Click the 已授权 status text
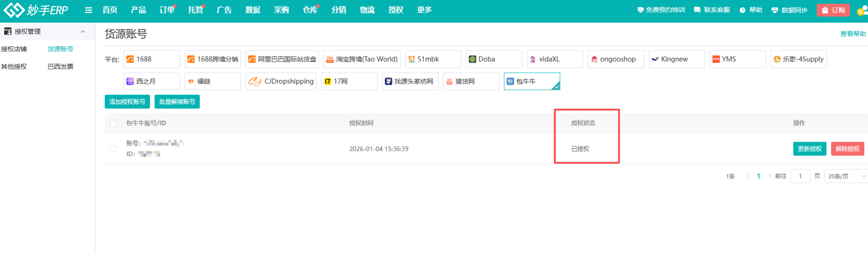868x253 pixels. click(x=580, y=149)
